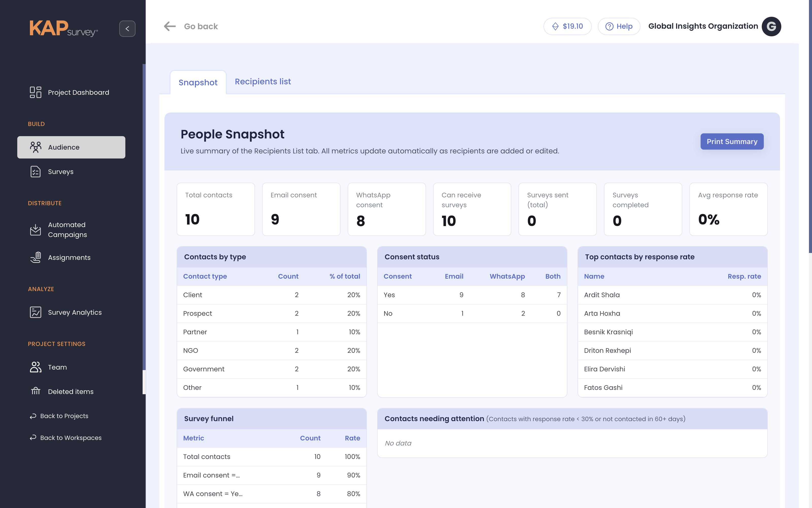812x508 pixels.
Task: Click the Deleted items bin icon
Action: click(x=36, y=391)
